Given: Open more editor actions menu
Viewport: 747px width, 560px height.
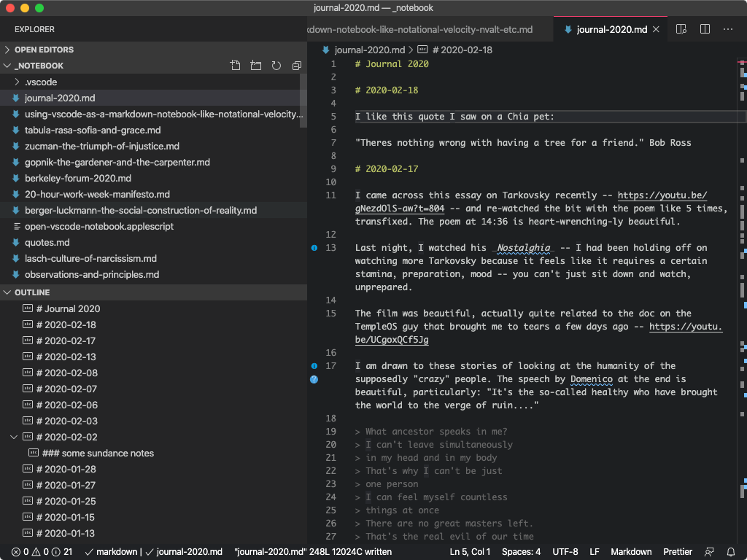Looking at the screenshot, I should click(727, 28).
